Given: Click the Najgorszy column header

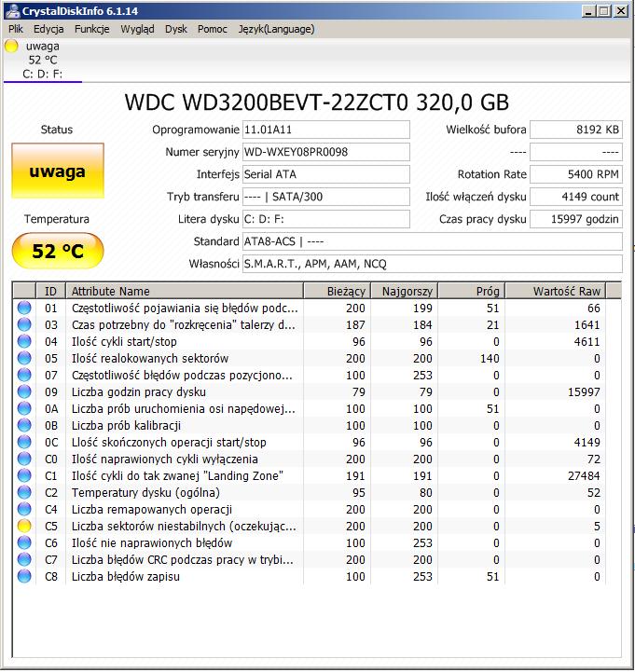Looking at the screenshot, I should pyautogui.click(x=404, y=291).
